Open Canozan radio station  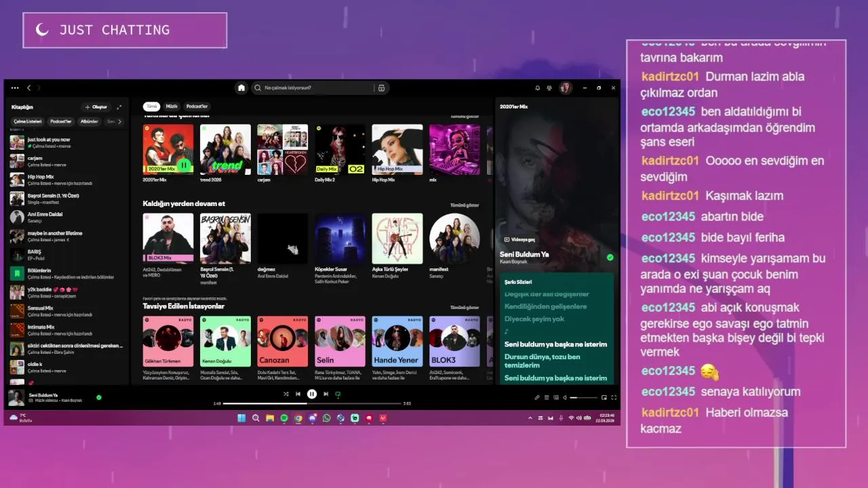pyautogui.click(x=283, y=348)
